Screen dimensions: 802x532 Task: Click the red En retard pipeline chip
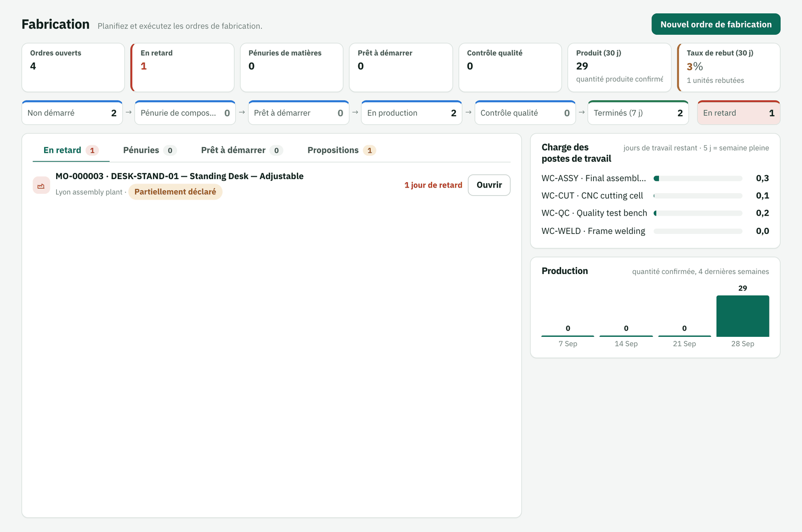click(x=738, y=113)
